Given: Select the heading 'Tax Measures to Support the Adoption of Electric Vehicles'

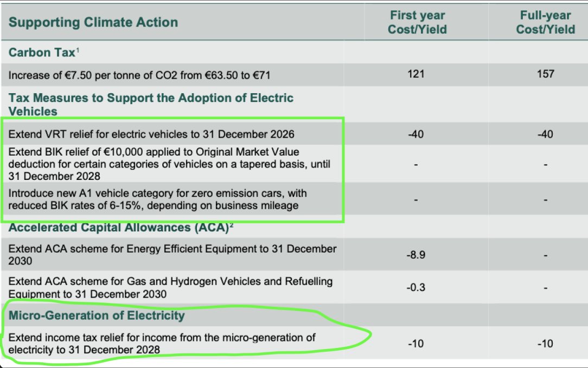Looking at the screenshot, I should point(151,104).
